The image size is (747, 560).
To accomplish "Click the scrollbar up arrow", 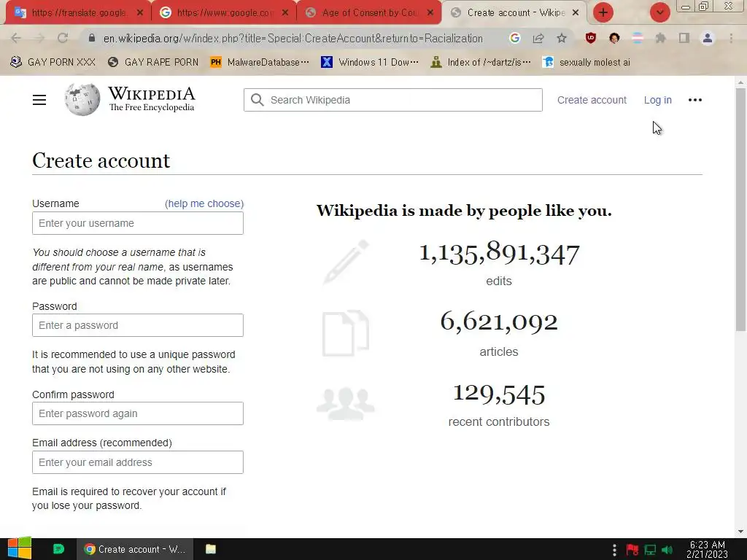I will (x=740, y=82).
